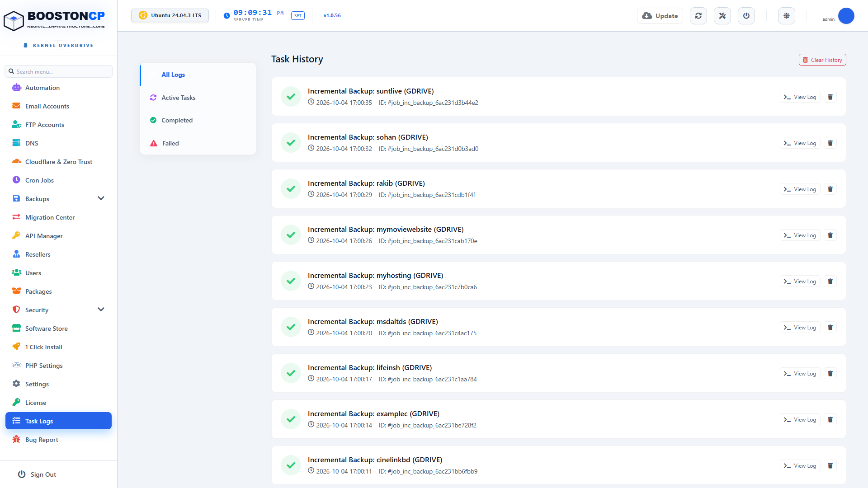
Task: Open Email Accounts in the sidebar
Action: (x=59, y=106)
